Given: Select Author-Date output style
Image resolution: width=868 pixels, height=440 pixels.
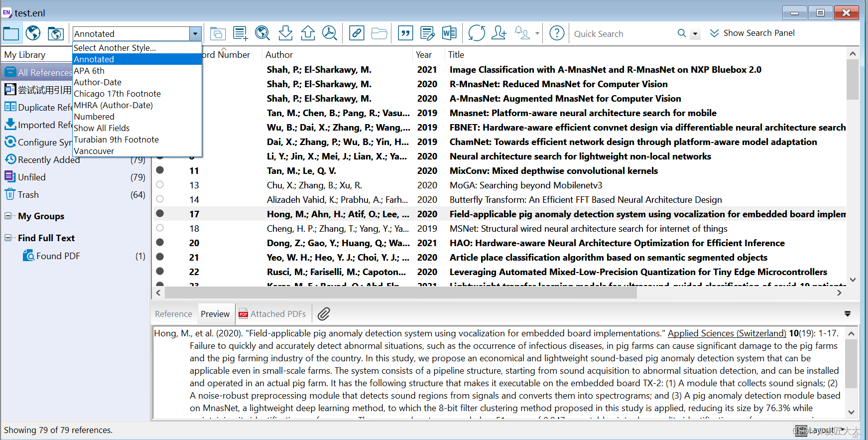Looking at the screenshot, I should 137,82.
